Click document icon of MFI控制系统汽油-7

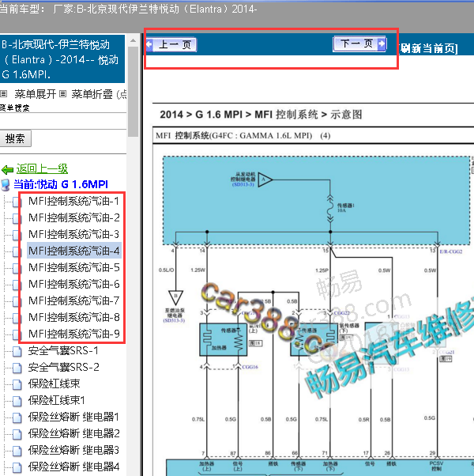[x=17, y=301]
